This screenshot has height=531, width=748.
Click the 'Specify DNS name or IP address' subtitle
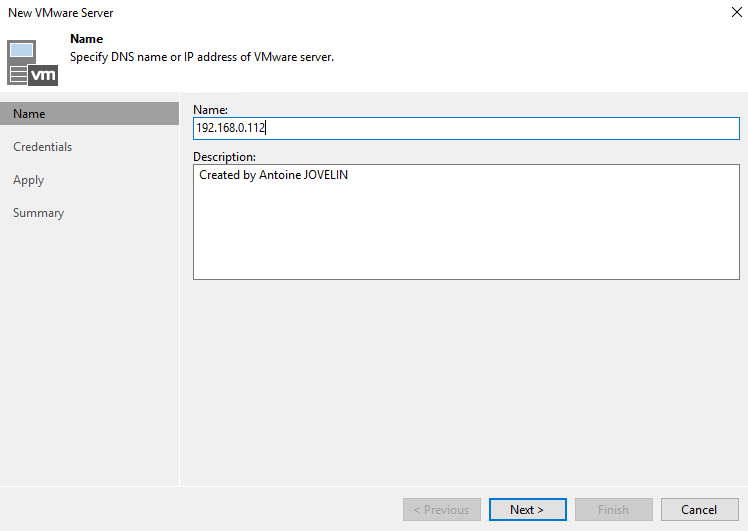pyautogui.click(x=202, y=57)
